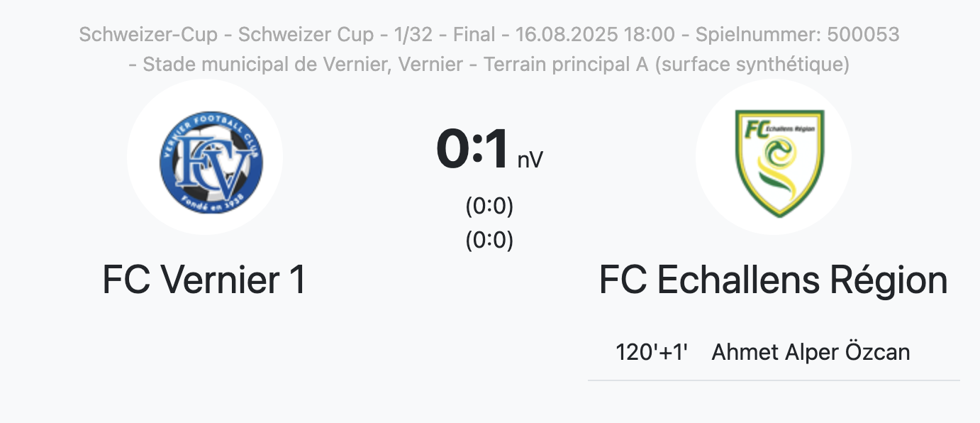Click the 120'+1' goal minute

pos(652,352)
